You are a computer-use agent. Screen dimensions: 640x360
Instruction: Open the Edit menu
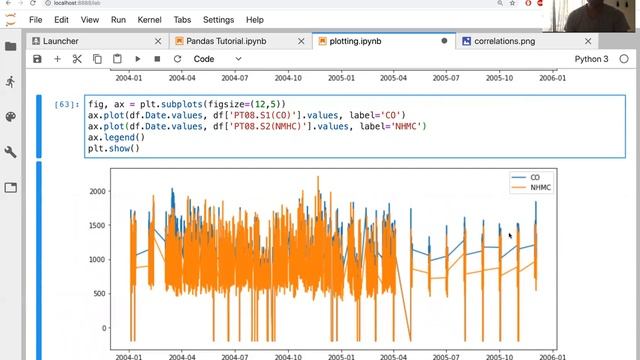click(61, 20)
